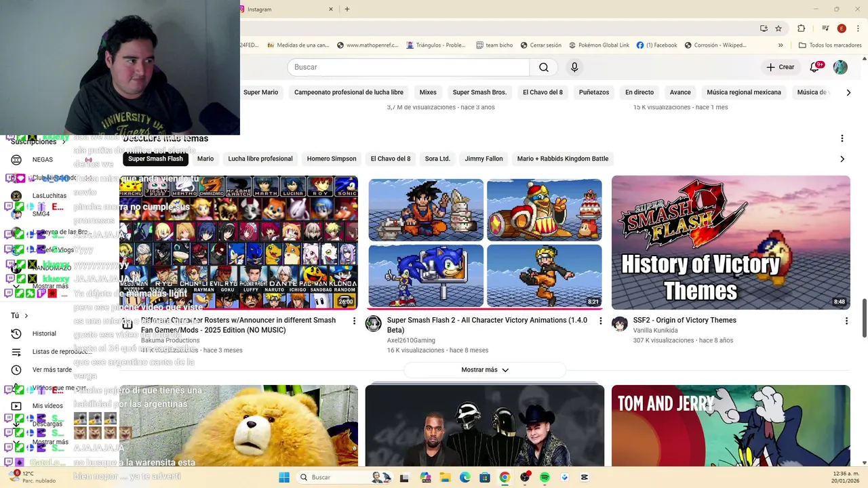The width and height of the screenshot is (868, 488).
Task: Open Mis vídeos in the sidebar
Action: [x=47, y=405]
